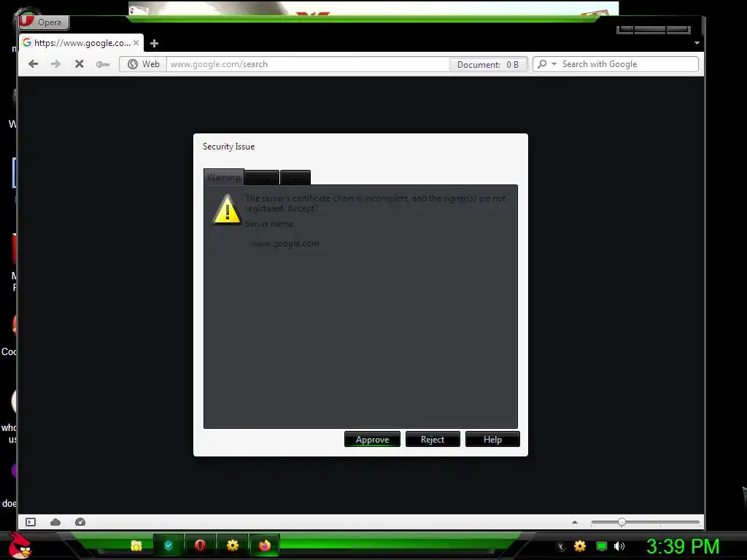This screenshot has width=747, height=560.
Task: Switch to the Warning tab in dialog
Action: (223, 176)
